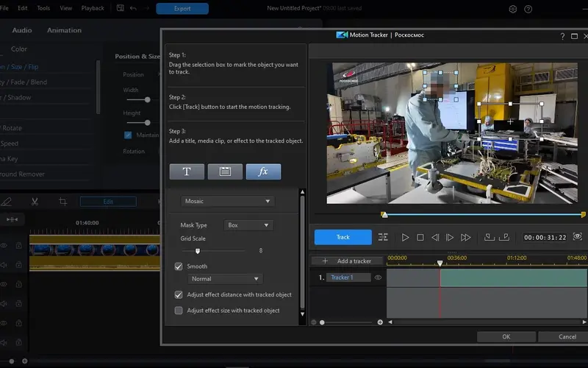
Task: Play the motion tracker preview
Action: tap(405, 238)
